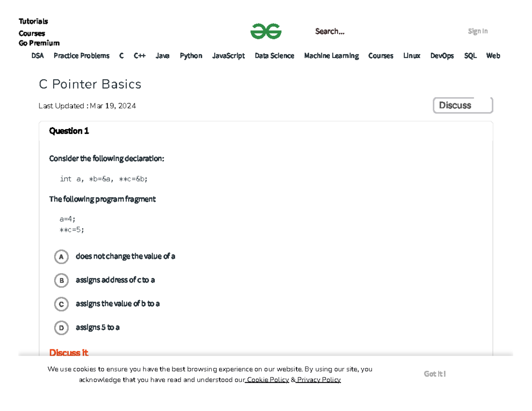Choose option B radio circle

click(61, 280)
